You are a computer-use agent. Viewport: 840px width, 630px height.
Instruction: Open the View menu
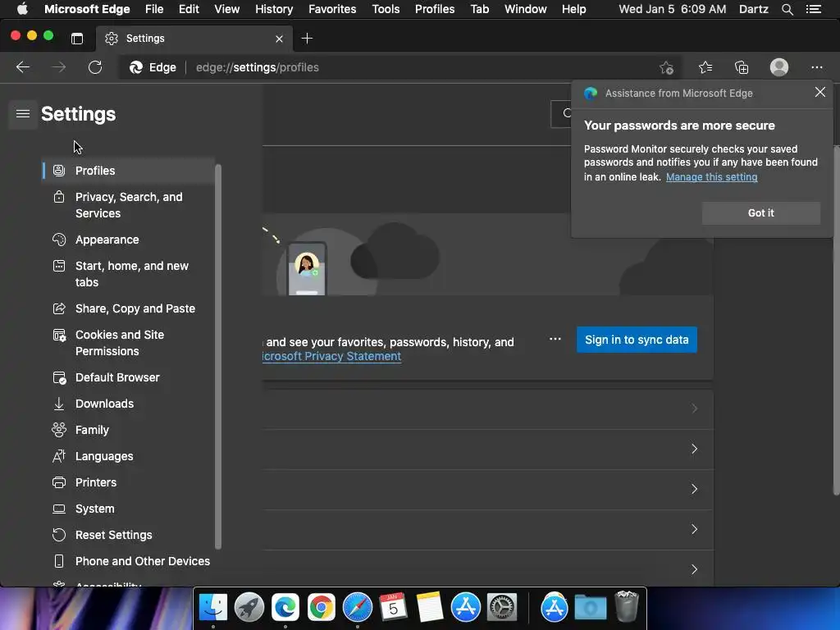point(226,9)
